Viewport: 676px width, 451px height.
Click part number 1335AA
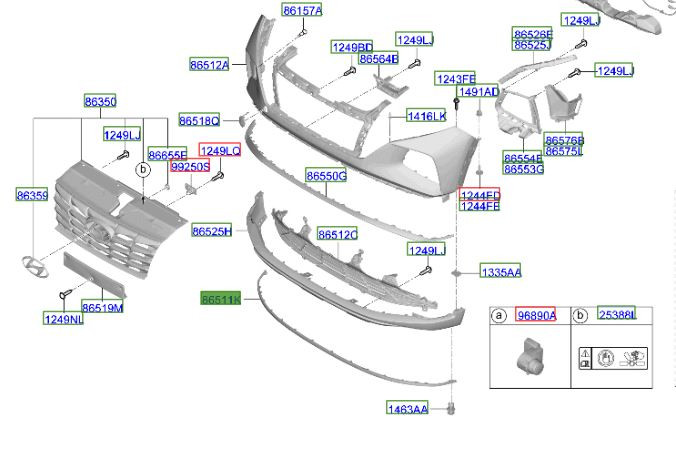[500, 272]
